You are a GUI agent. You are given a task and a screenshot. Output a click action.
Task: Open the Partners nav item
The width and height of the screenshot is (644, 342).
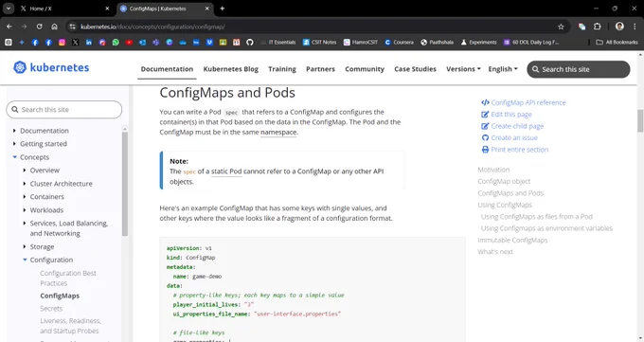click(320, 69)
